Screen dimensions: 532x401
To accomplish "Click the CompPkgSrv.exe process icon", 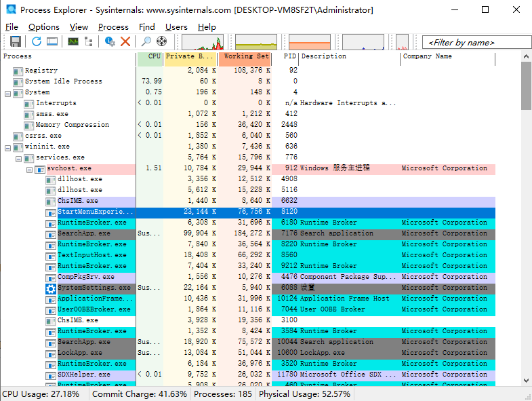I will (x=51, y=278).
